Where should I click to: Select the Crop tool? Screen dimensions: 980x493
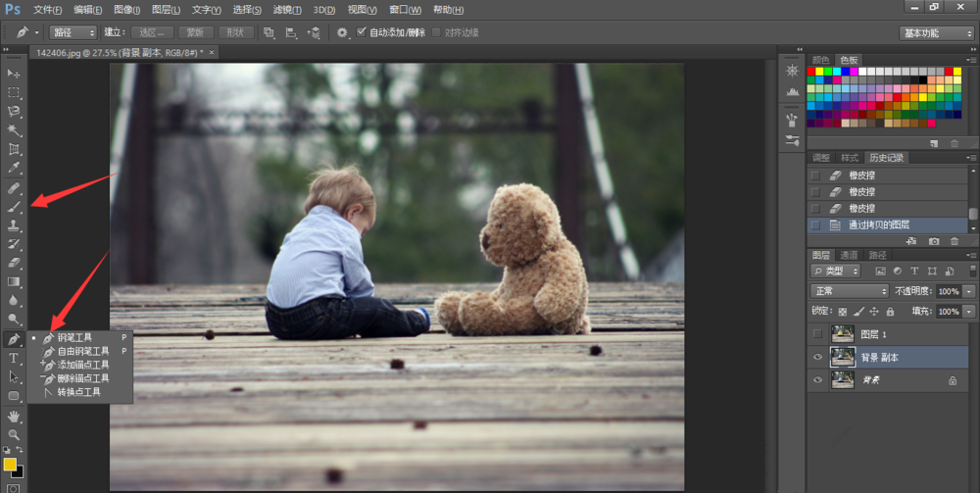pos(14,149)
